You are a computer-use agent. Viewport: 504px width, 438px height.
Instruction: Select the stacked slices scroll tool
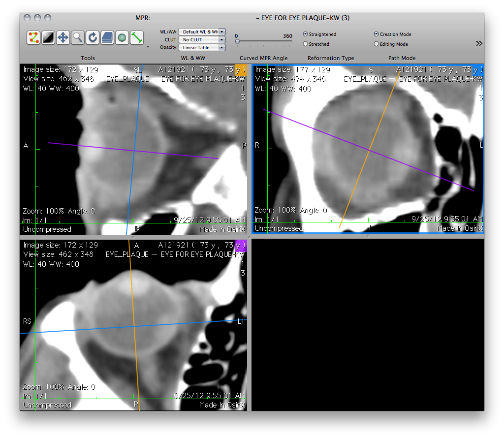pos(107,37)
